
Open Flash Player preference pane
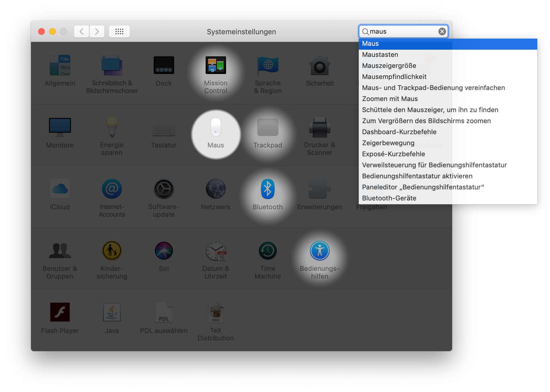60,312
